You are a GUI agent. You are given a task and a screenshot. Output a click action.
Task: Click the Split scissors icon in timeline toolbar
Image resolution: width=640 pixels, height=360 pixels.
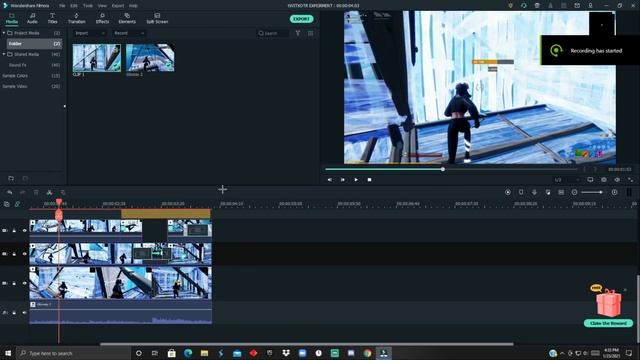[49, 192]
